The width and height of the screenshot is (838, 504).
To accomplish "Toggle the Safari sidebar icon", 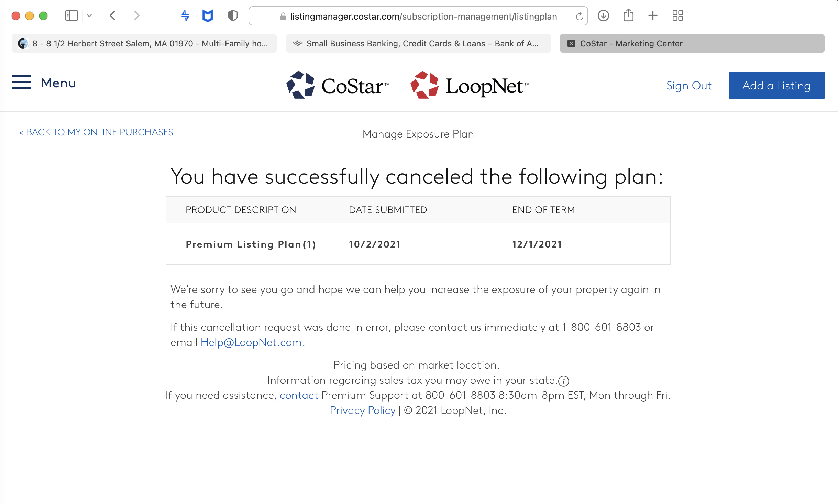I will point(71,15).
